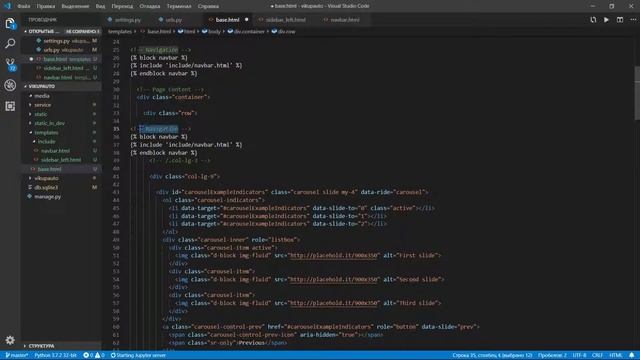Click the editor vertical scrollbar thumb
Viewport: 640px width, 360px height.
click(637, 93)
